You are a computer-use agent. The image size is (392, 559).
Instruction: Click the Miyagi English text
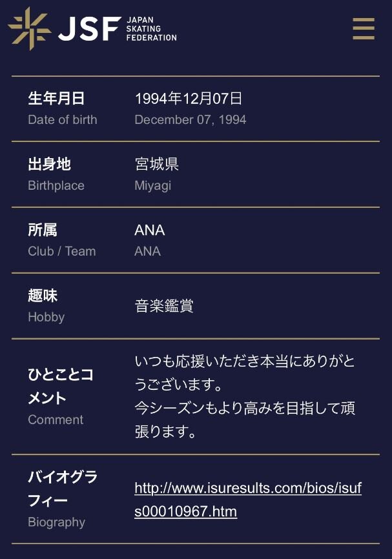pyautogui.click(x=152, y=185)
